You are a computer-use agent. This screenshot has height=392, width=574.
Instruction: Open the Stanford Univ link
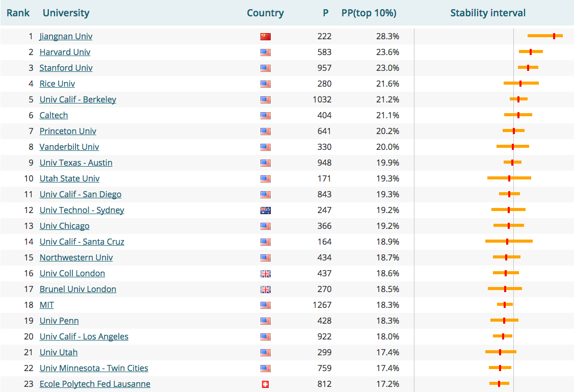point(66,68)
